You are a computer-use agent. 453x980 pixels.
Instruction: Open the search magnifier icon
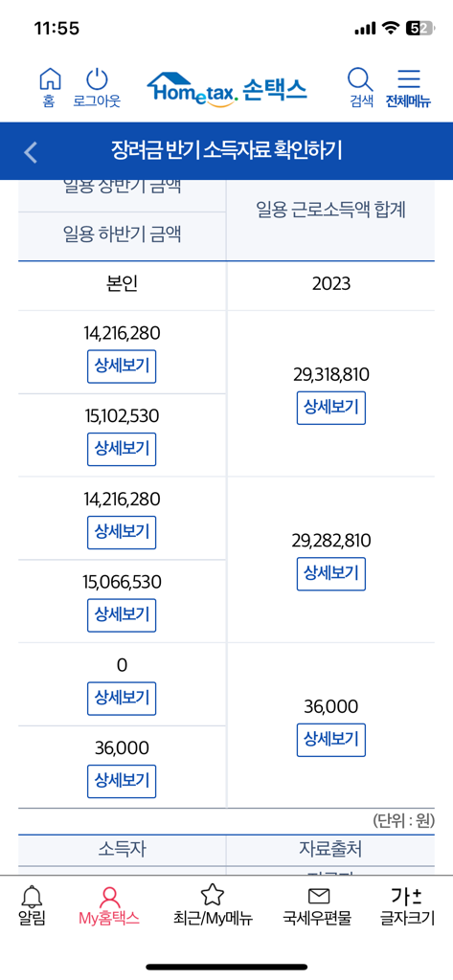click(361, 80)
